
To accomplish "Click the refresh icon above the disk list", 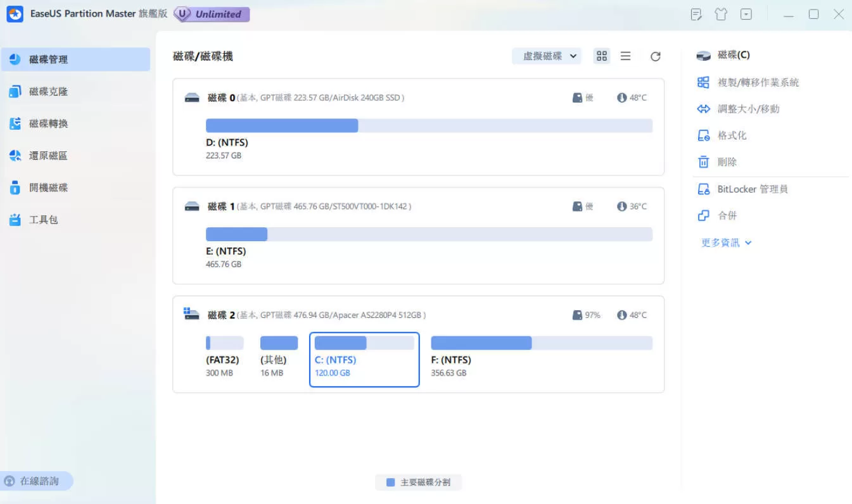I will (x=656, y=56).
